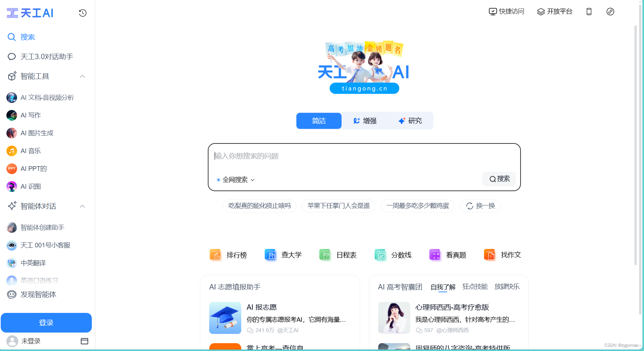Click the 登录 button
Image resolution: width=644 pixels, height=351 pixels.
pos(46,323)
